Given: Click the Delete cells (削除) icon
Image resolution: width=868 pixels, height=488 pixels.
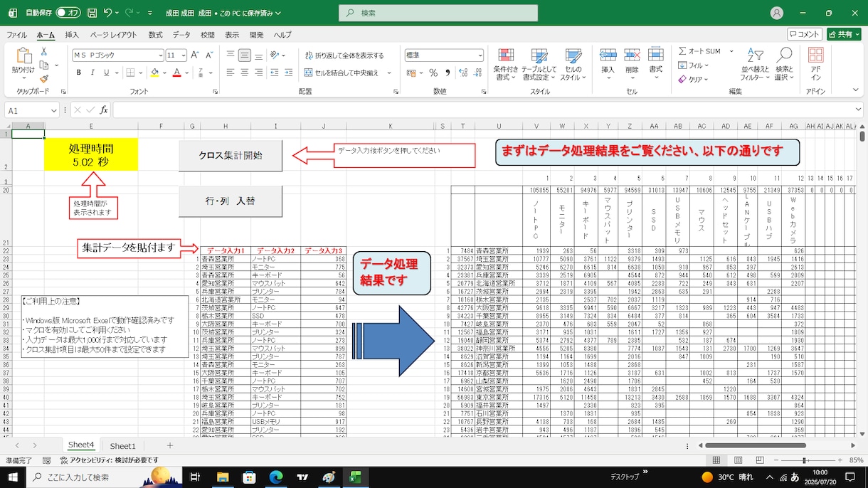Looking at the screenshot, I should pyautogui.click(x=632, y=55).
